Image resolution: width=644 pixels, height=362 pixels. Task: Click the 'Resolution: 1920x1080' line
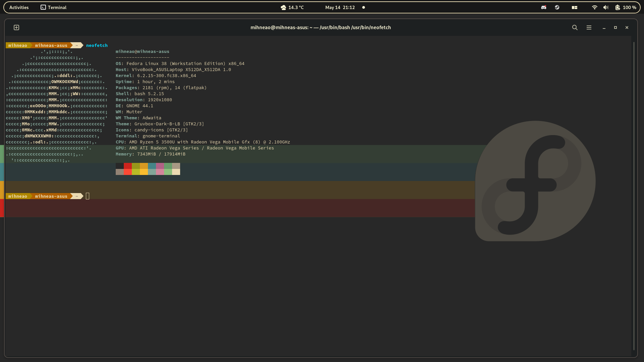click(144, 100)
